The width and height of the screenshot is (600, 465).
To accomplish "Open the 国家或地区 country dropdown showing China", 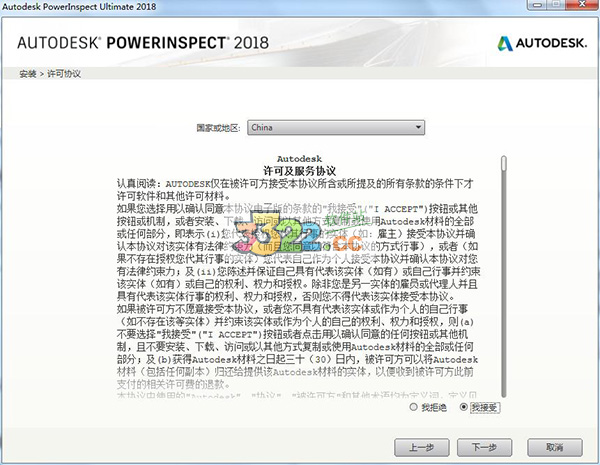I will (x=336, y=127).
